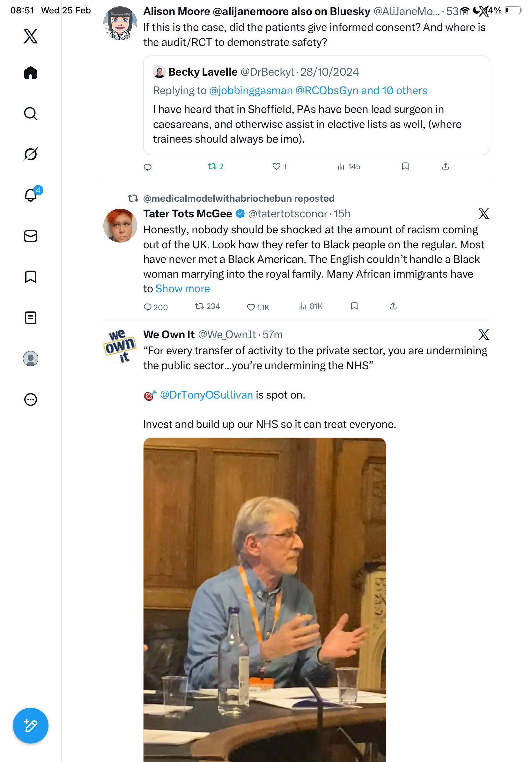Open notifications bell with 4 badge

31,195
